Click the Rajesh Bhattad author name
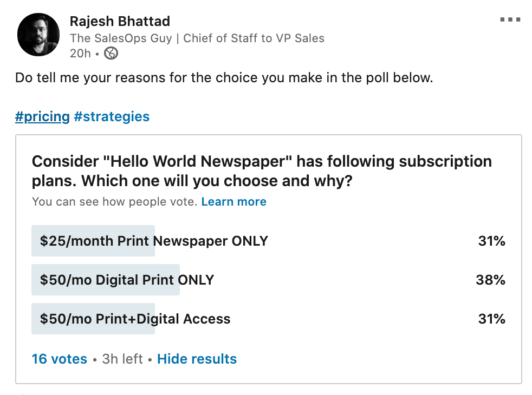Viewport: 532px width, 395px height. [x=120, y=21]
